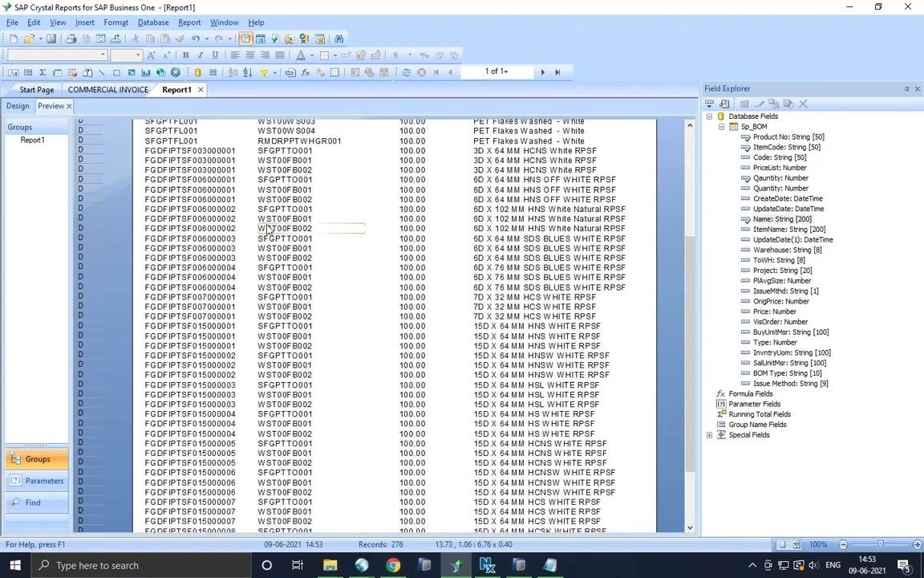Open the Select Expert dropdown arrow
Screen dimensions: 924x578
274,72
